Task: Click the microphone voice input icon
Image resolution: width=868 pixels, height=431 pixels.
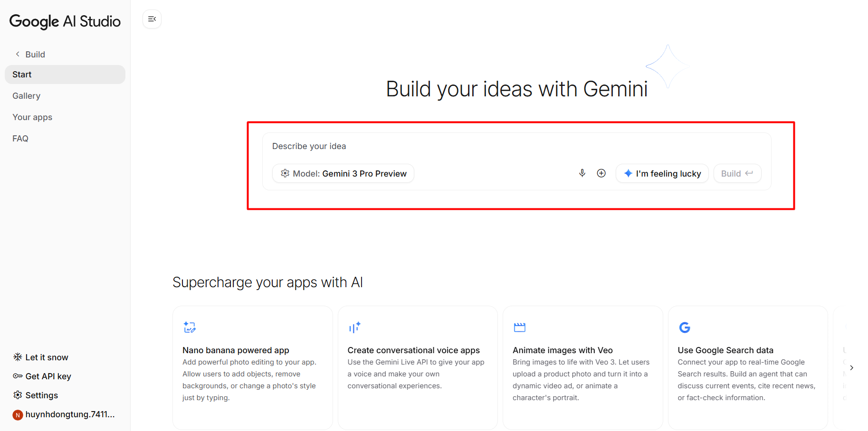Action: pyautogui.click(x=582, y=173)
